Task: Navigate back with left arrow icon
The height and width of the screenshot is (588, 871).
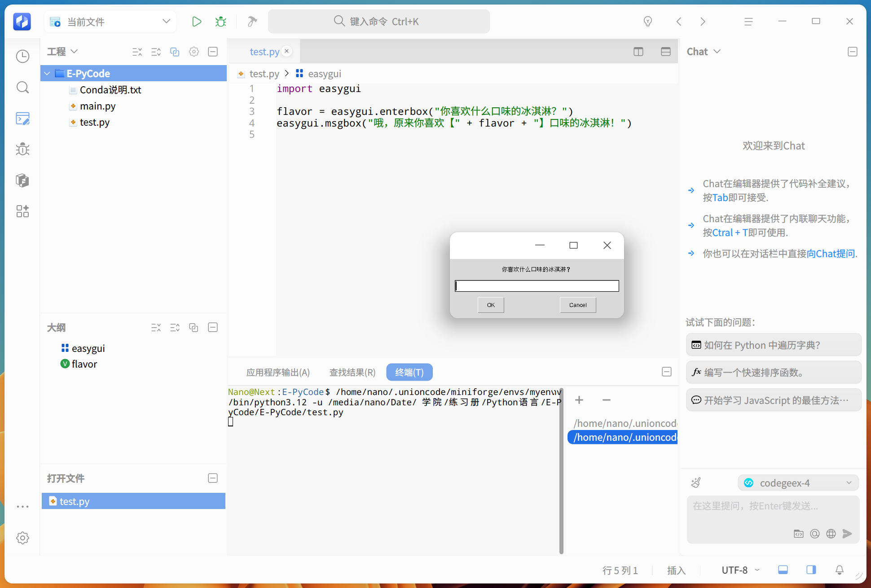Action: (679, 22)
